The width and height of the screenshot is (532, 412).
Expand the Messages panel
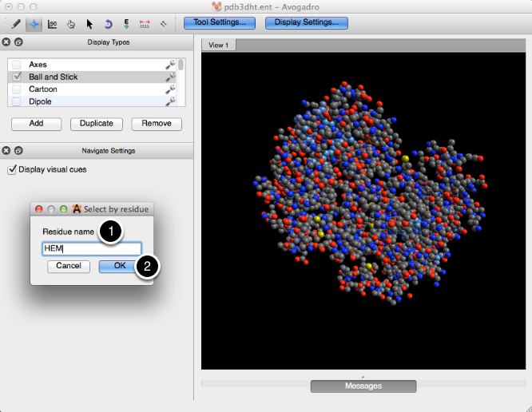363,386
